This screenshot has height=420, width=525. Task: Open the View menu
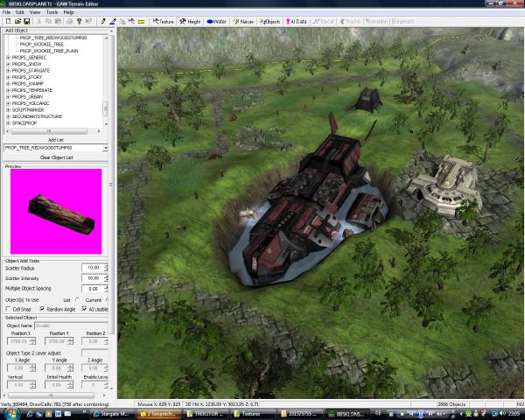(x=35, y=12)
